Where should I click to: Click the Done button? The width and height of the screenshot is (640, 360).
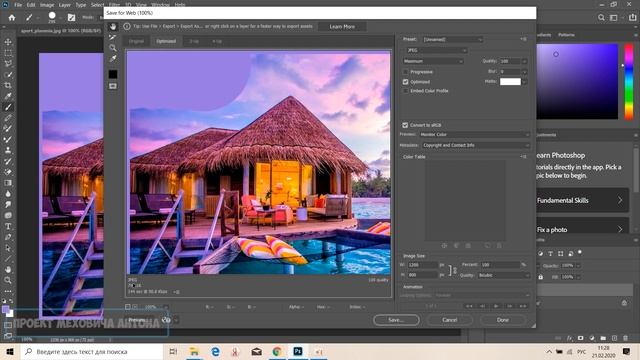click(x=503, y=320)
